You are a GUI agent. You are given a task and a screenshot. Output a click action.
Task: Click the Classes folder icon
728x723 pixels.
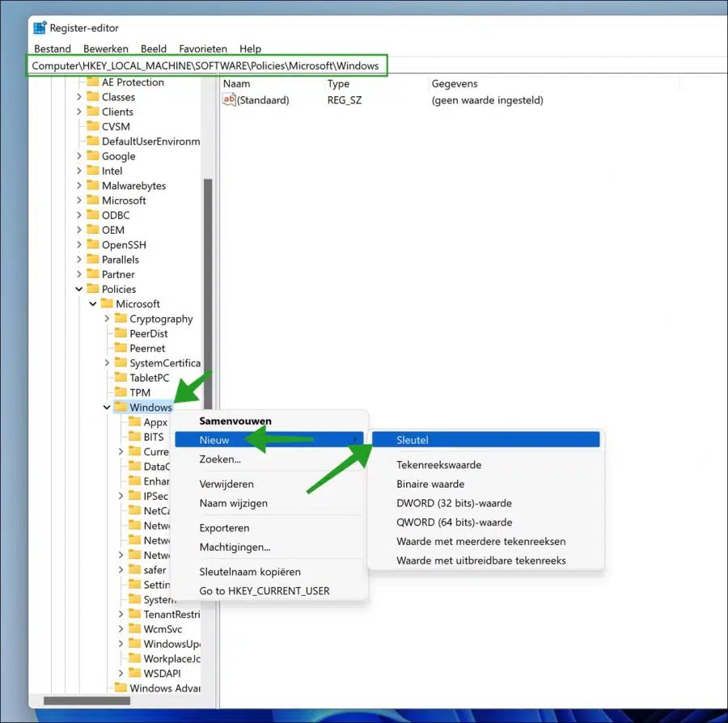coord(93,96)
